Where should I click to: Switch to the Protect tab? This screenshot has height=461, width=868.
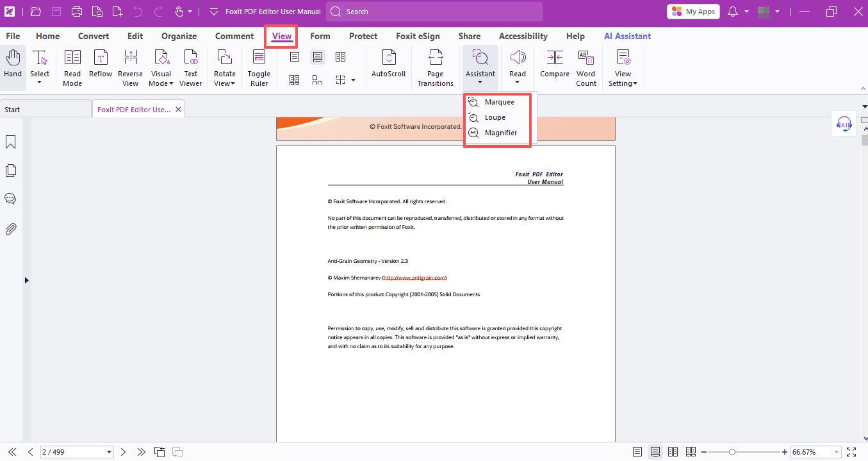point(363,36)
